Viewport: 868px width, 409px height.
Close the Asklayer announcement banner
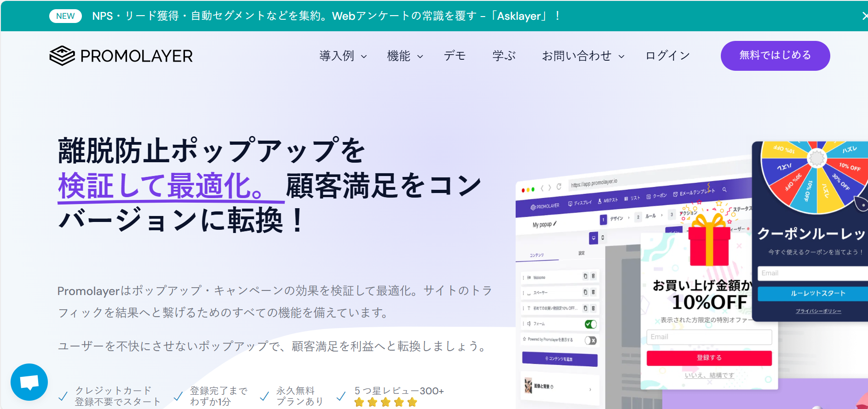click(864, 16)
